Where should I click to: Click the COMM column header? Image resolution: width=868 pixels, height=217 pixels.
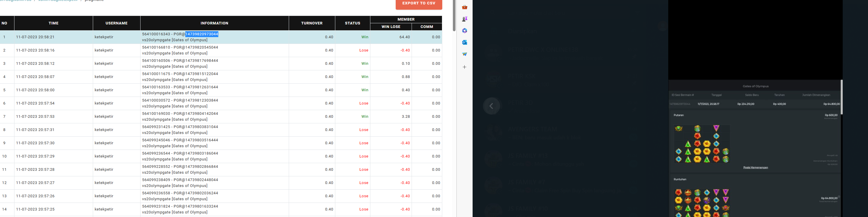pos(427,26)
